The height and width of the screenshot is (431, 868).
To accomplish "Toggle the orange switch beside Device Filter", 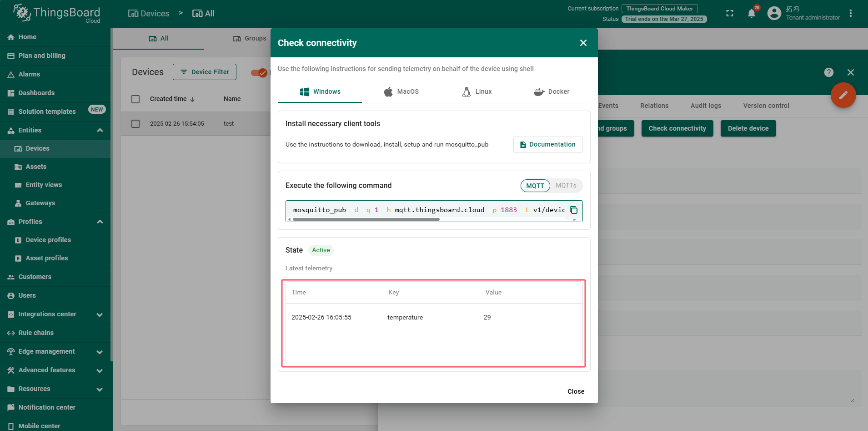I will [x=259, y=72].
